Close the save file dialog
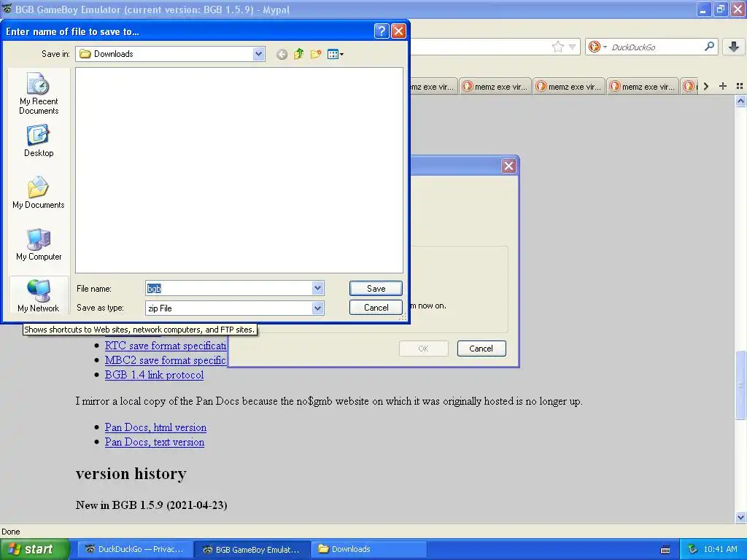This screenshot has width=747, height=560. click(398, 31)
